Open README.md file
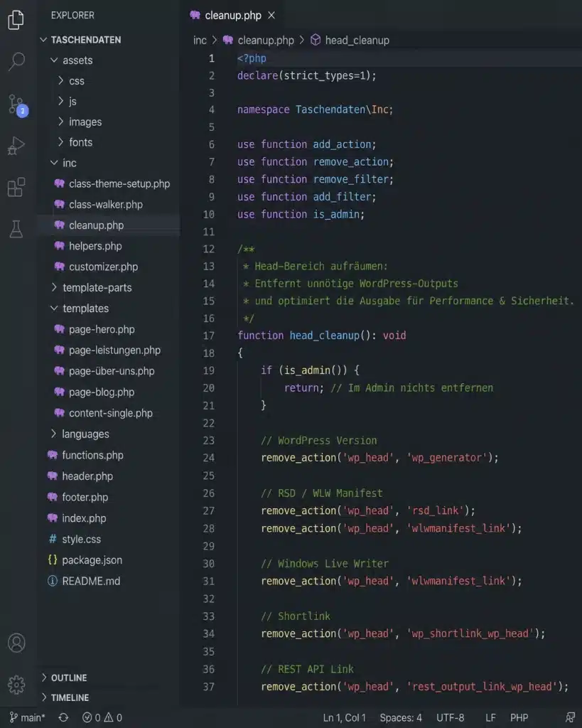The image size is (582, 728). [84, 581]
